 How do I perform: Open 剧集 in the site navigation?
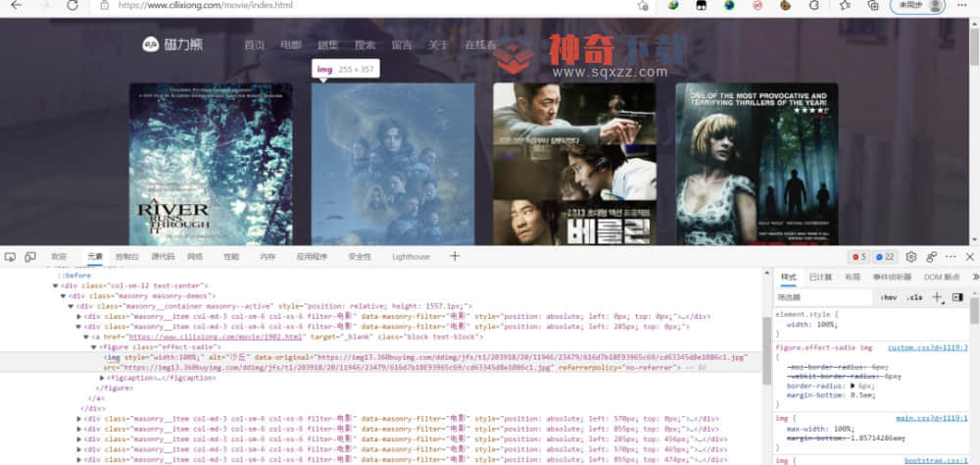pyautogui.click(x=327, y=45)
